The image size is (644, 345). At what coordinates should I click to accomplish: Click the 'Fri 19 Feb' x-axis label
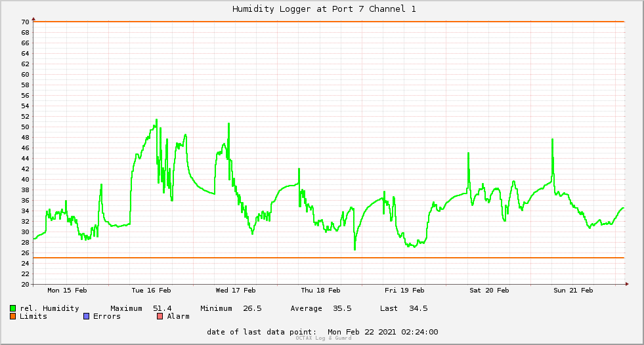(x=404, y=291)
